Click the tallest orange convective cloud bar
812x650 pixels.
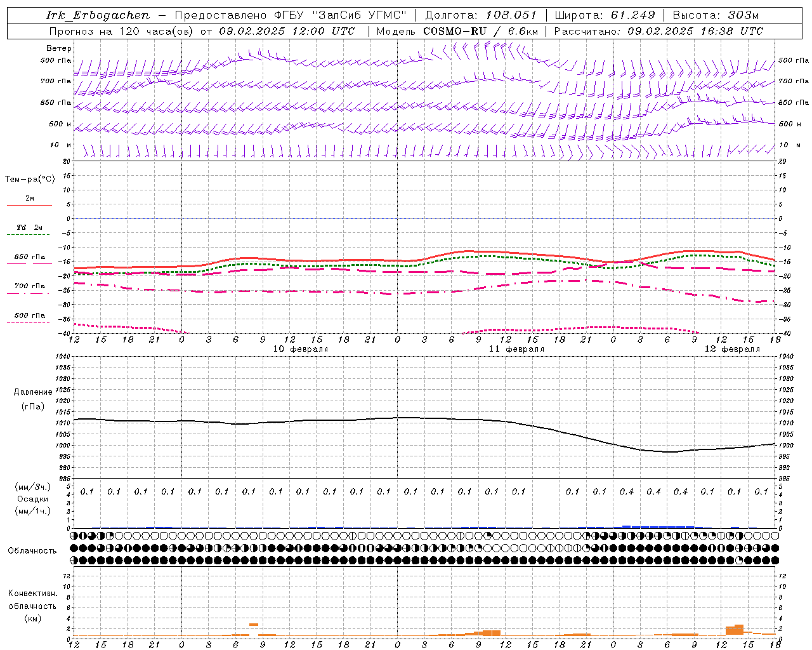tap(738, 630)
